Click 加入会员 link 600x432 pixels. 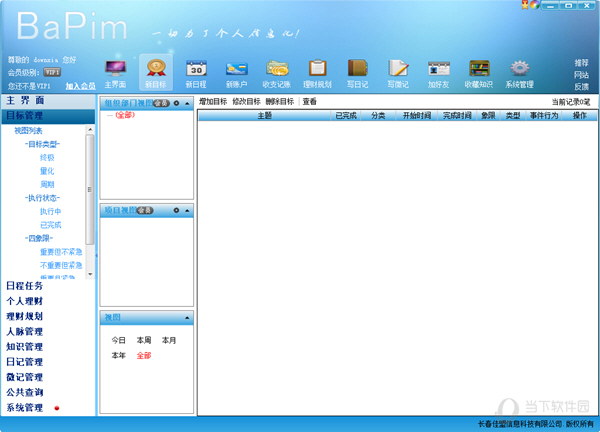pyautogui.click(x=80, y=86)
